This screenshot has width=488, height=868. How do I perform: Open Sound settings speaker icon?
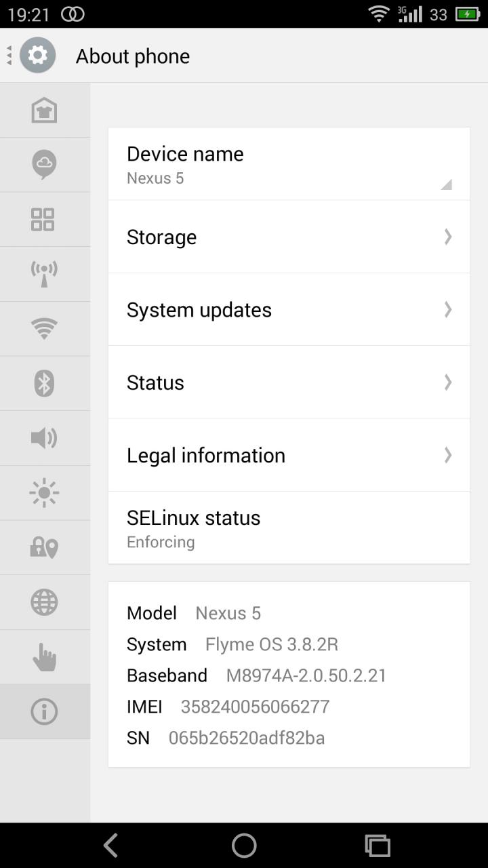44,438
